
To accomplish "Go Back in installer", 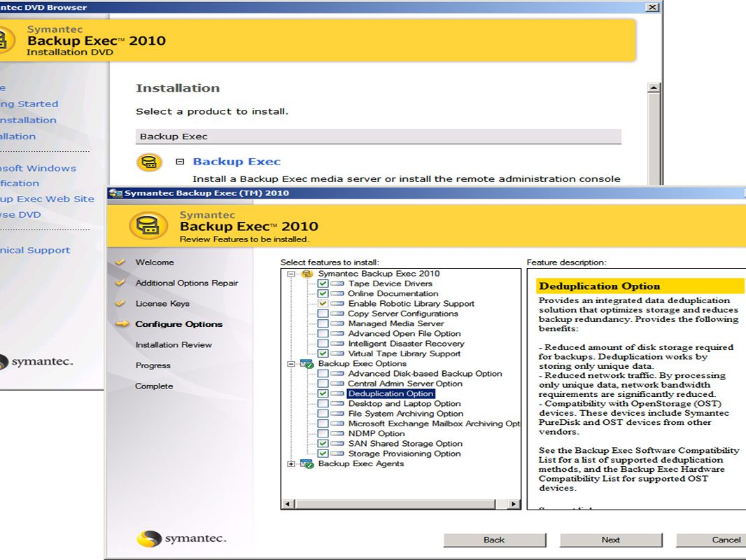I will [x=495, y=540].
